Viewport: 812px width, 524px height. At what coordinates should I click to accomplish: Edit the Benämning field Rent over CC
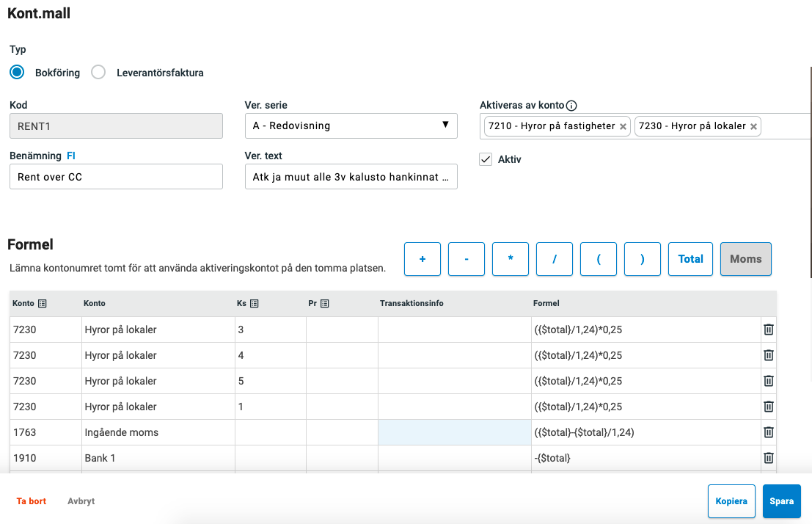116,177
